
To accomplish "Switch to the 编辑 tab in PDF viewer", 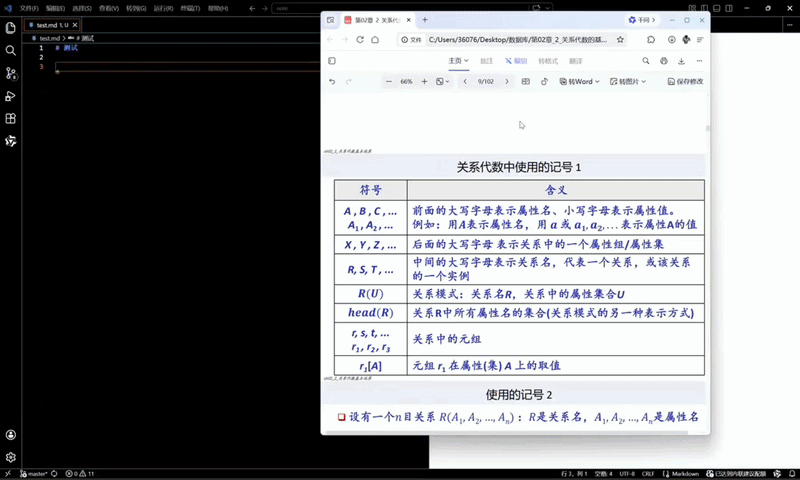I will (x=516, y=61).
